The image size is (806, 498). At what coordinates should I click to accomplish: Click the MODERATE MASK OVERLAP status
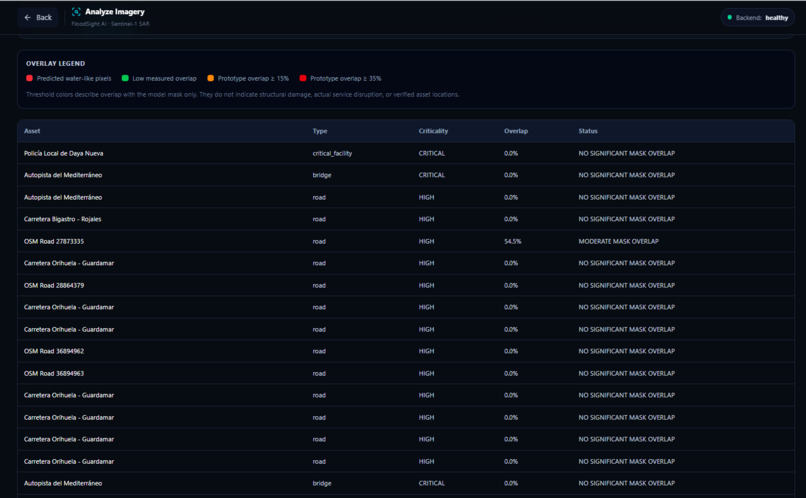[x=618, y=241]
